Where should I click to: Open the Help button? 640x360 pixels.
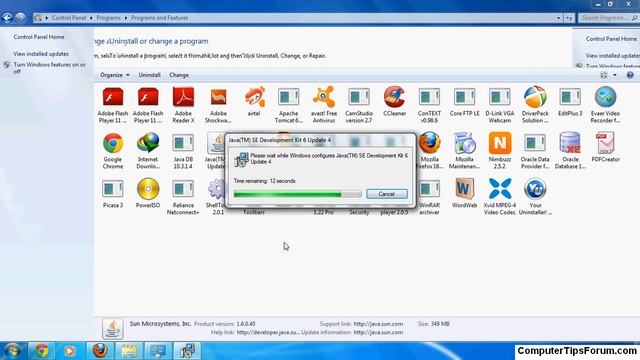click(x=630, y=75)
